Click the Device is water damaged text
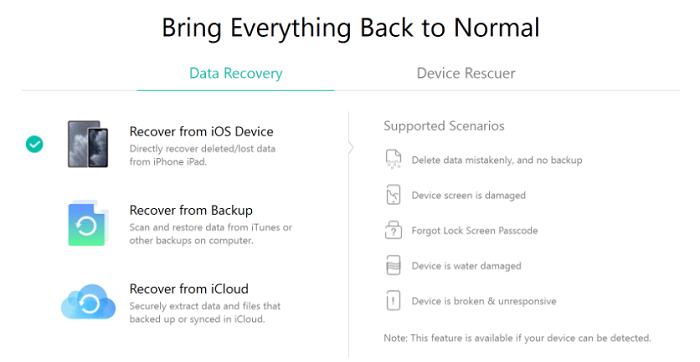 click(466, 266)
